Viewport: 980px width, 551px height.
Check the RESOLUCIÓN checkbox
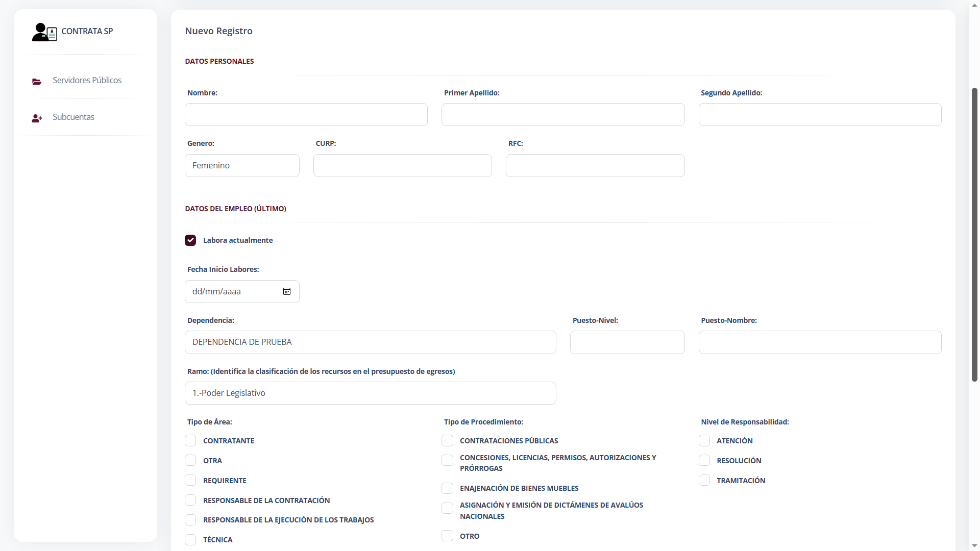[x=704, y=461]
